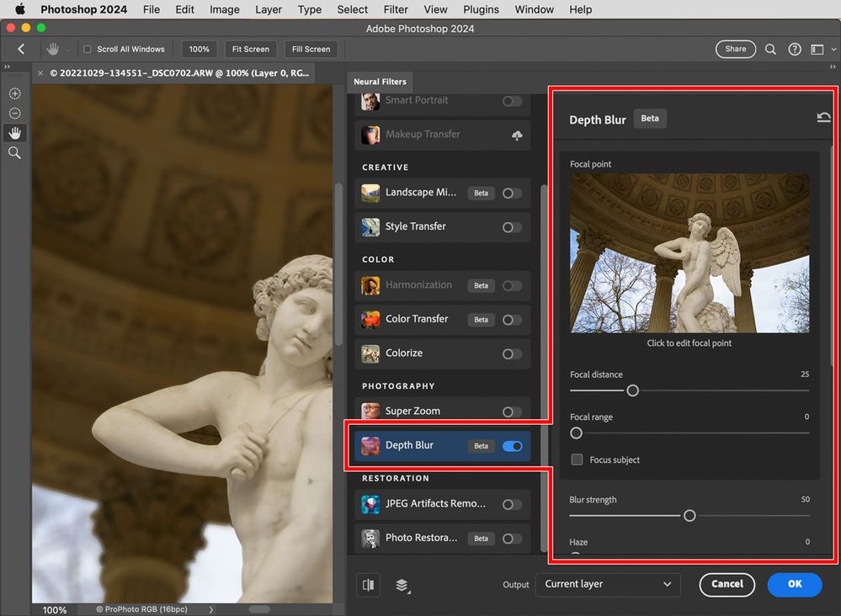Click the back arrow in options bar
The height and width of the screenshot is (616, 841).
tap(21, 49)
